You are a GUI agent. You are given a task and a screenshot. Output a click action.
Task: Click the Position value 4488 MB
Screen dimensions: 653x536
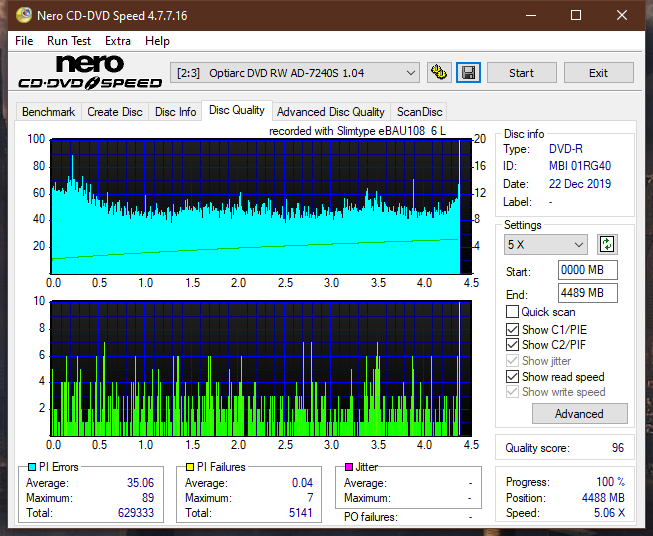[x=603, y=497]
